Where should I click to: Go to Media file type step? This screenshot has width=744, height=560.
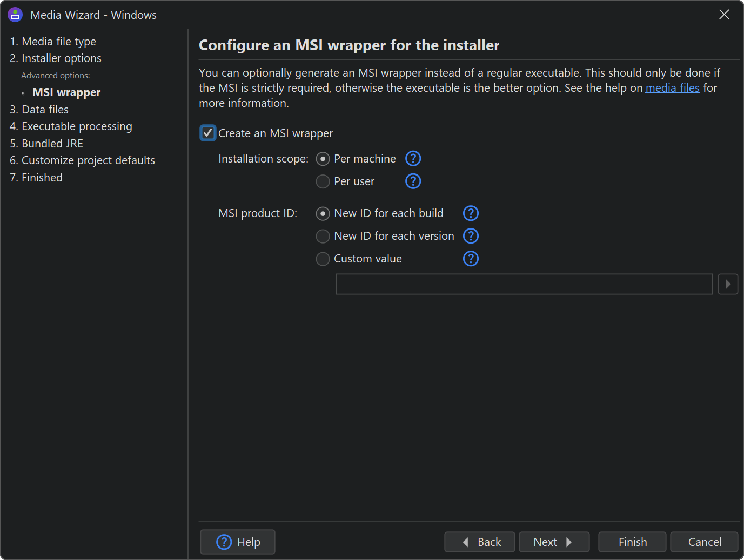tap(53, 42)
